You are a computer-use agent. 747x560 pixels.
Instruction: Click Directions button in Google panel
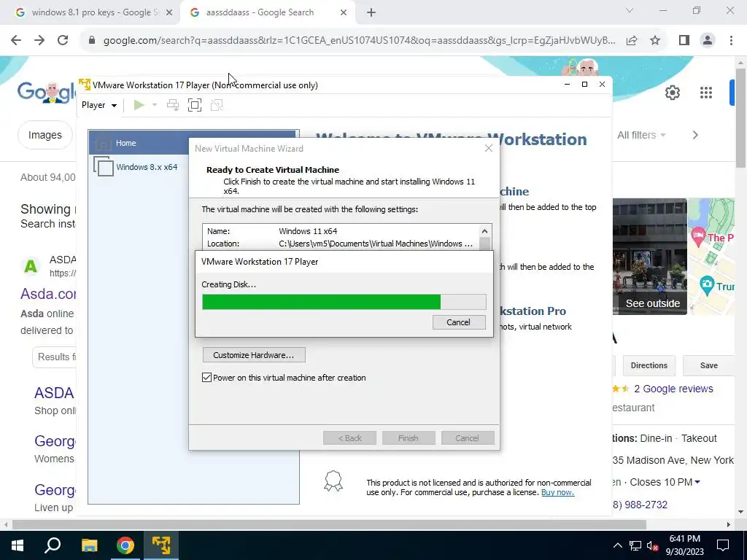pos(649,366)
